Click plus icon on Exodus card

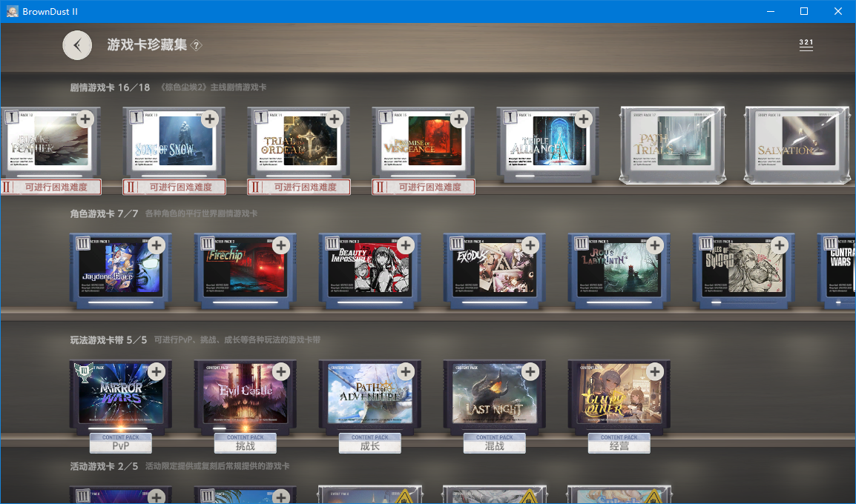(x=530, y=245)
